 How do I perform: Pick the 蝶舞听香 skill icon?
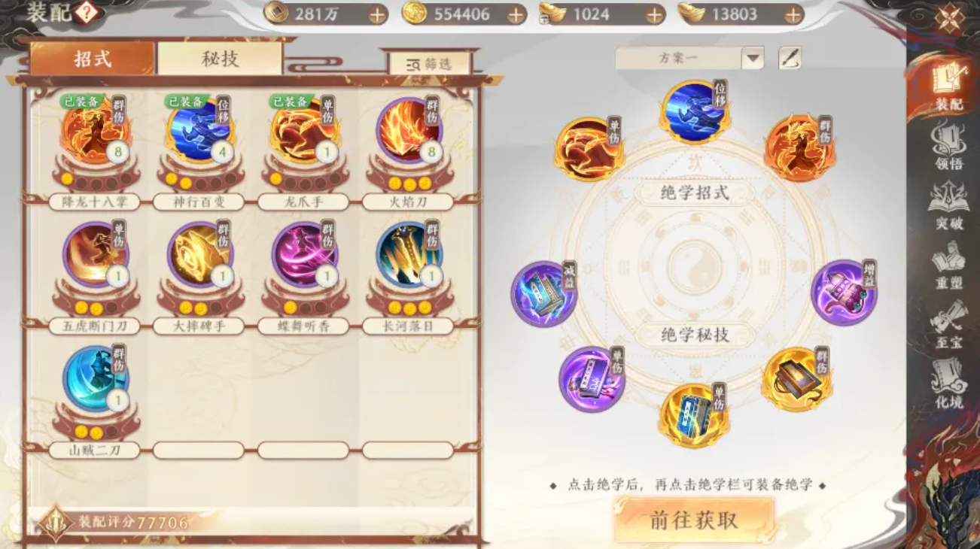pos(305,255)
